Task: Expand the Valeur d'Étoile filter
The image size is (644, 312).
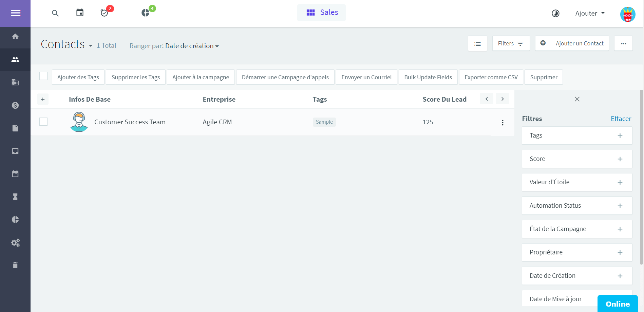Action: pyautogui.click(x=577, y=182)
